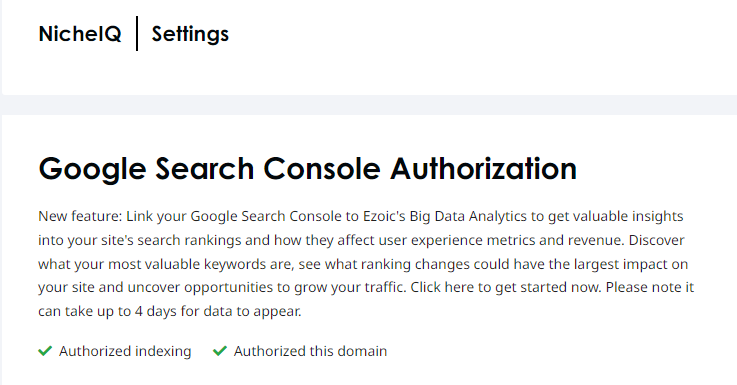Click the 'New feature:' text in the description
The image size is (737, 385).
[x=80, y=216]
